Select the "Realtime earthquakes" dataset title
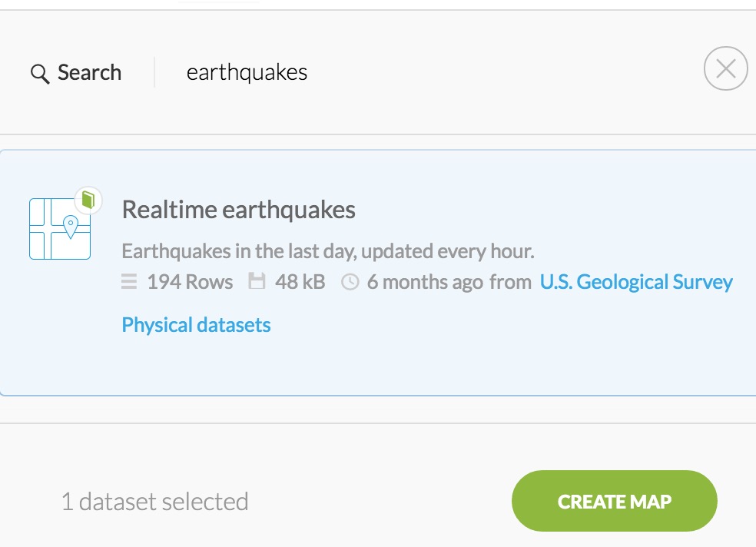 point(238,210)
